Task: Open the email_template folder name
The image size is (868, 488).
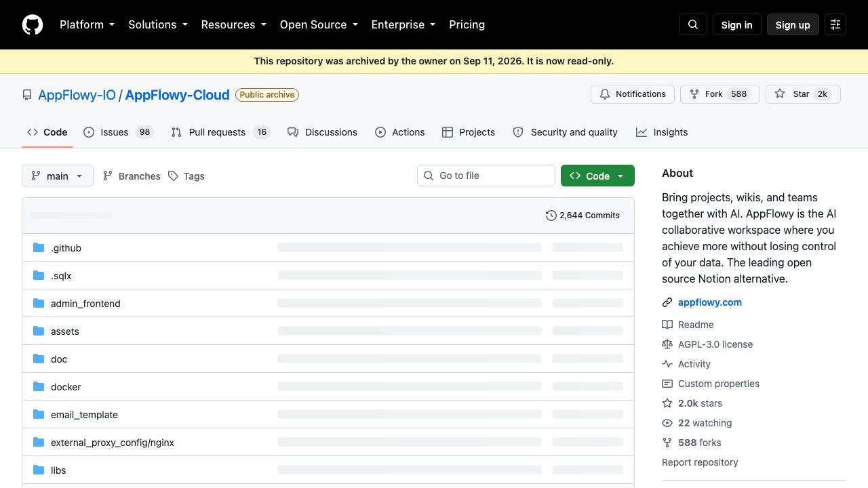Action: click(x=84, y=415)
